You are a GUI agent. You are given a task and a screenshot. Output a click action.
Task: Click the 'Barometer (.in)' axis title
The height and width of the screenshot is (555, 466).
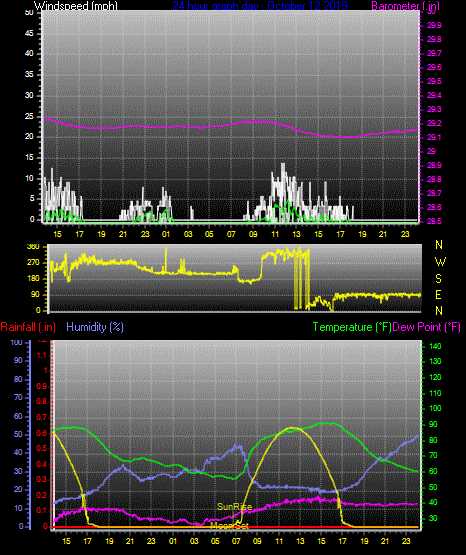click(x=405, y=6)
